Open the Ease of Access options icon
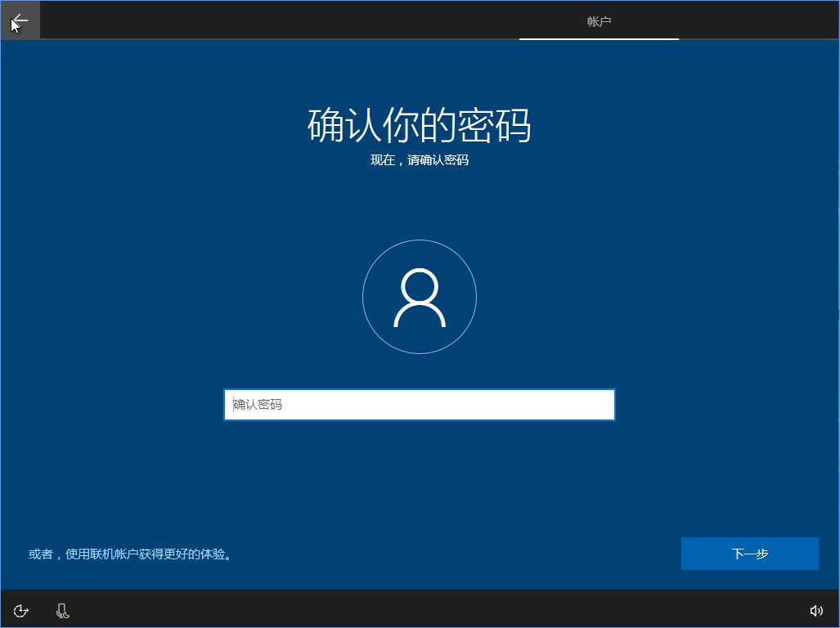Viewport: 840px width, 628px height. click(x=22, y=610)
